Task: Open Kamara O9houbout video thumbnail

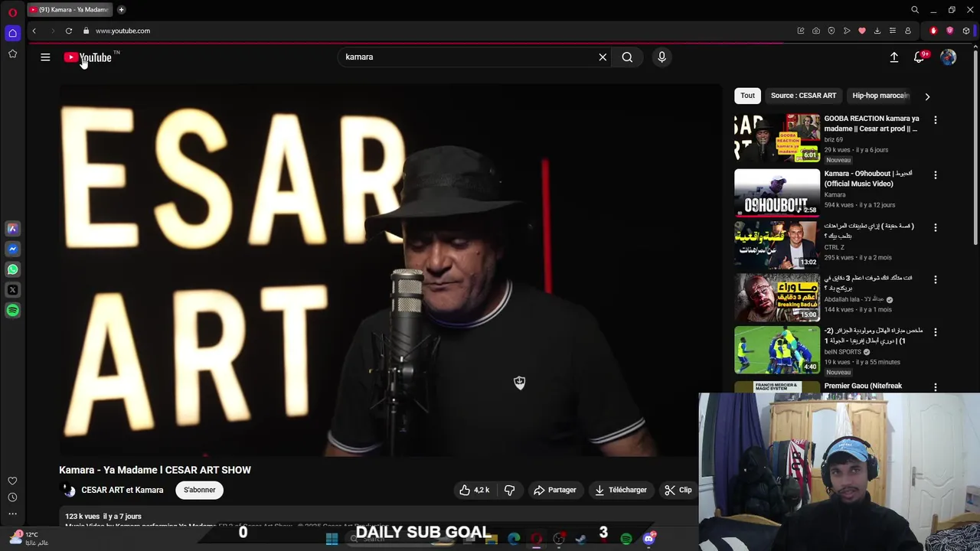Action: click(x=777, y=193)
